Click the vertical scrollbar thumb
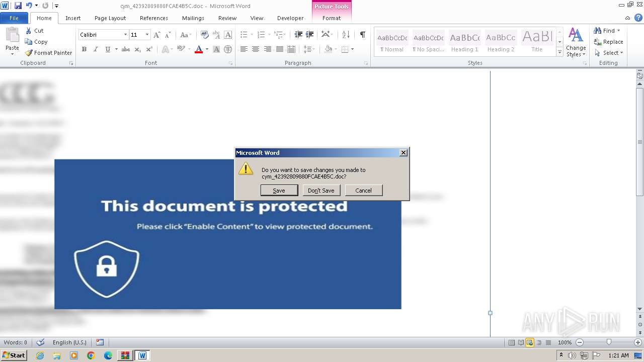The height and width of the screenshot is (362, 644). 640,142
